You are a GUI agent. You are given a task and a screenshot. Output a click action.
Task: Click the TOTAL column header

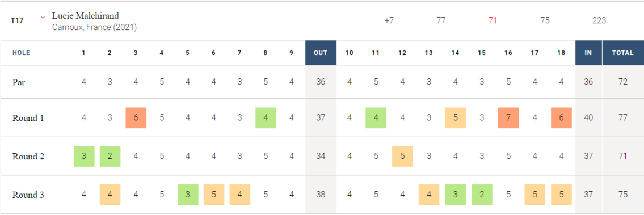point(622,53)
